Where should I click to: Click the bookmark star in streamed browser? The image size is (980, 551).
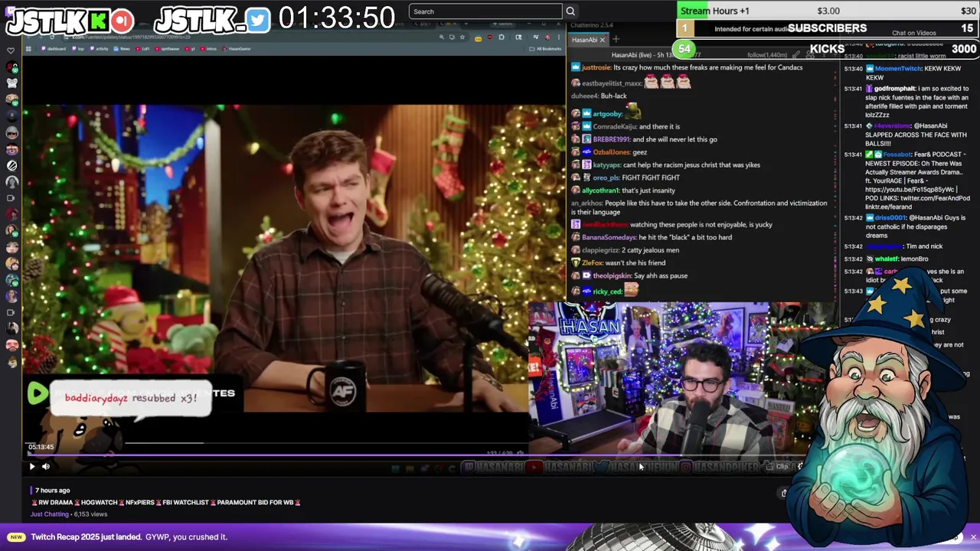tap(462, 37)
